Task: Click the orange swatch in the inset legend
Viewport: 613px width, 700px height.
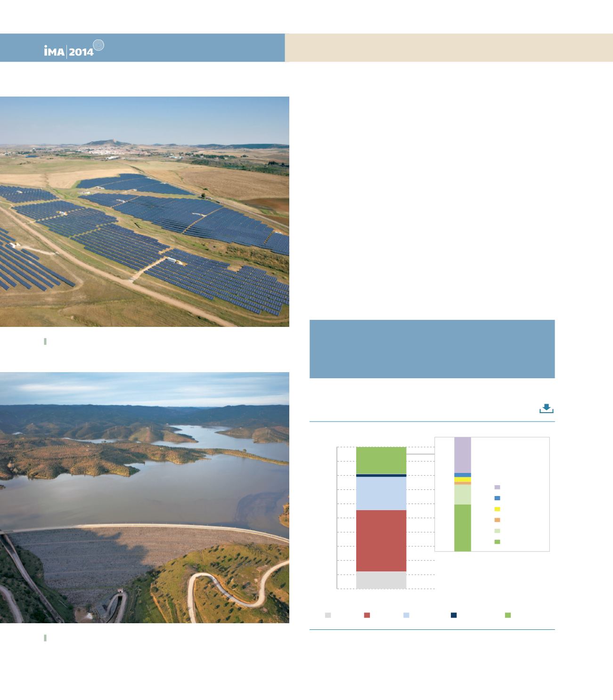Action: [x=497, y=520]
